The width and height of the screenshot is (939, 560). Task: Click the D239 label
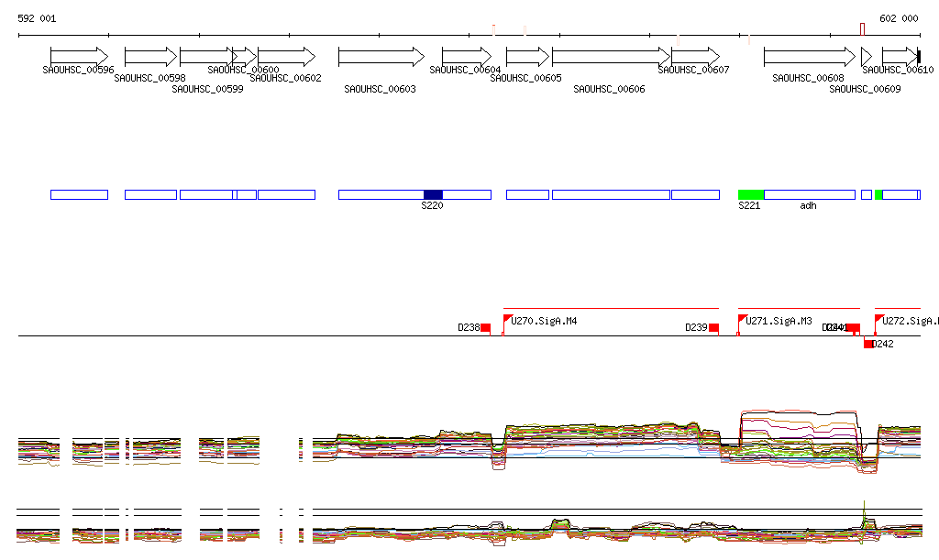(x=697, y=327)
